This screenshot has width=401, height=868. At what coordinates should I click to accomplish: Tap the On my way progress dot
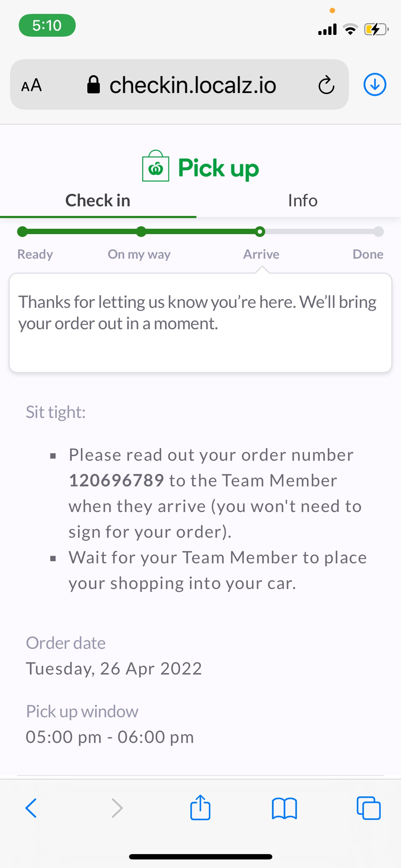click(141, 232)
